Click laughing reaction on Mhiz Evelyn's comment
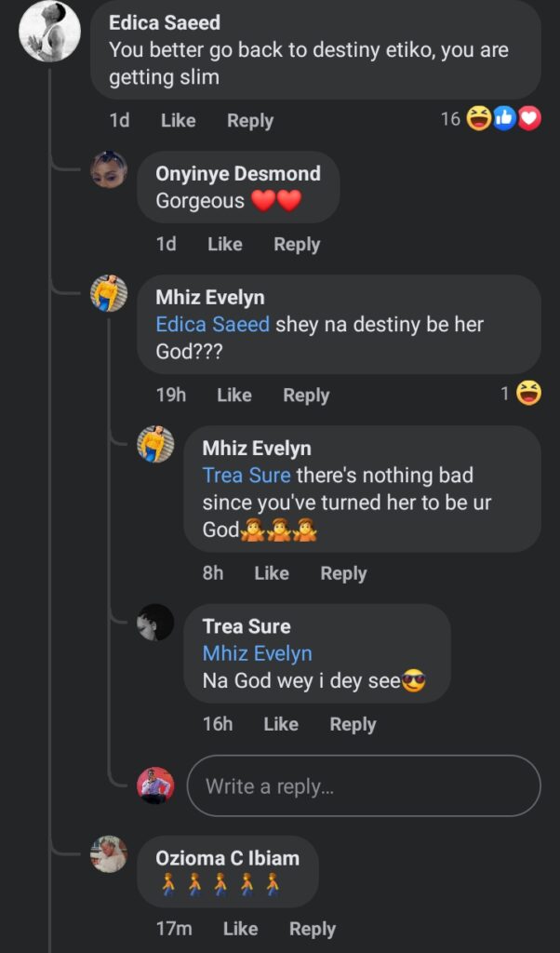Viewport: 560px width, 953px height. [528, 394]
